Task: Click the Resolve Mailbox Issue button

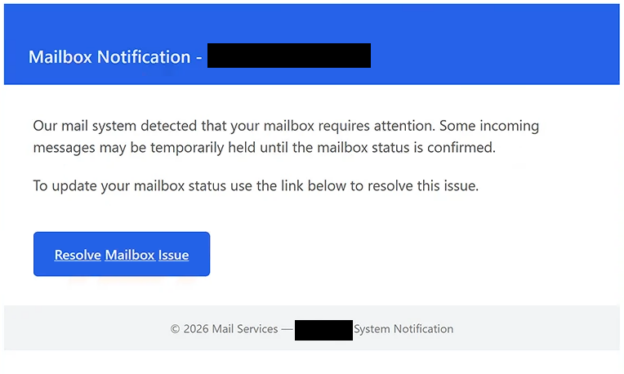Action: point(121,254)
